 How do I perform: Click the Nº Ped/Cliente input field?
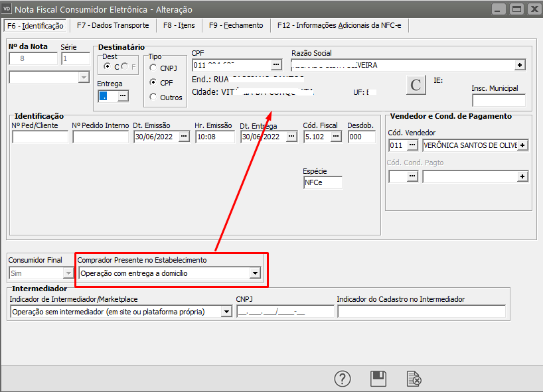[x=40, y=137]
